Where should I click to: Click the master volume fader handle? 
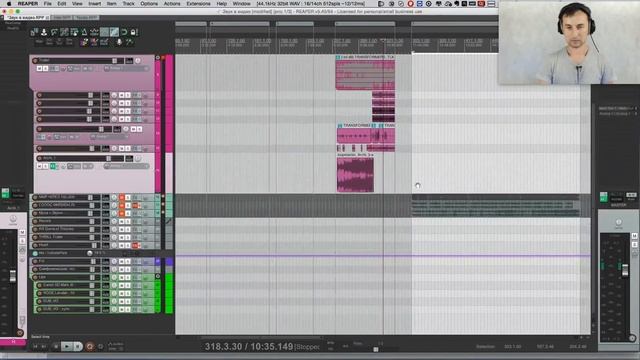click(625, 271)
